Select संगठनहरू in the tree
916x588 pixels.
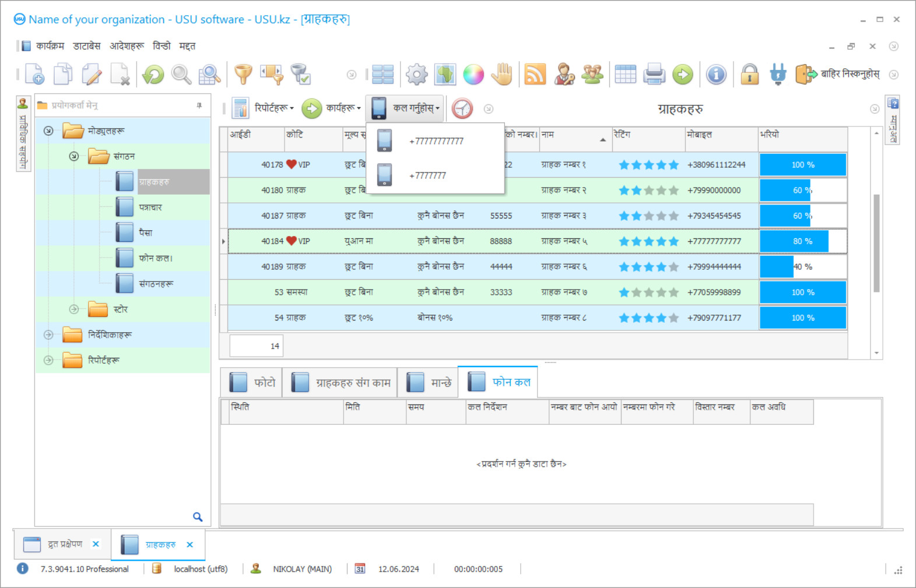pyautogui.click(x=156, y=284)
